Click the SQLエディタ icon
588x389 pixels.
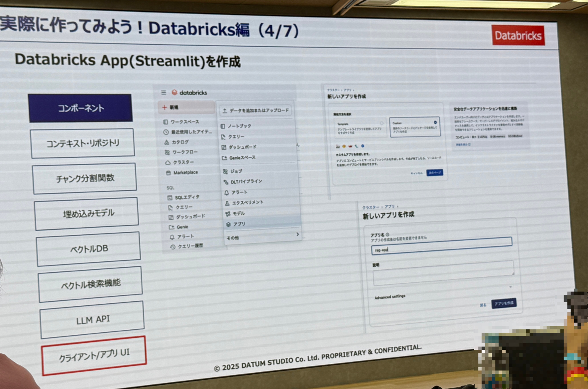pyautogui.click(x=170, y=197)
